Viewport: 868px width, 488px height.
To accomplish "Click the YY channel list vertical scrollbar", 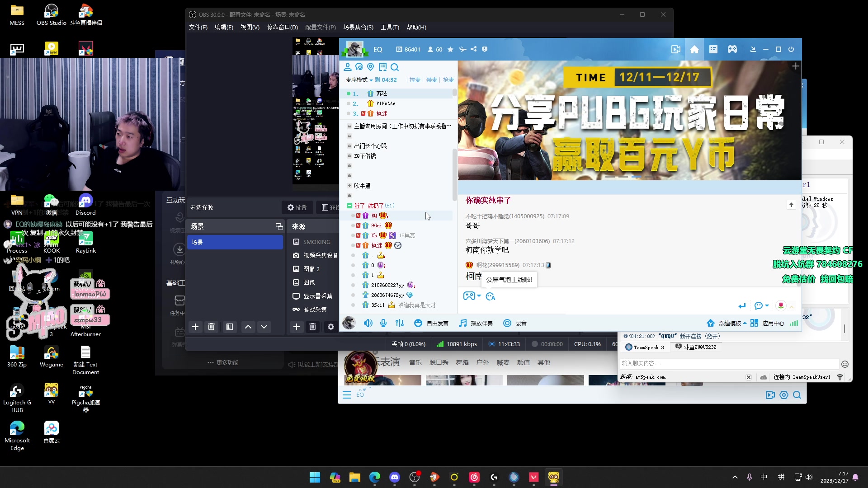I will 454,175.
